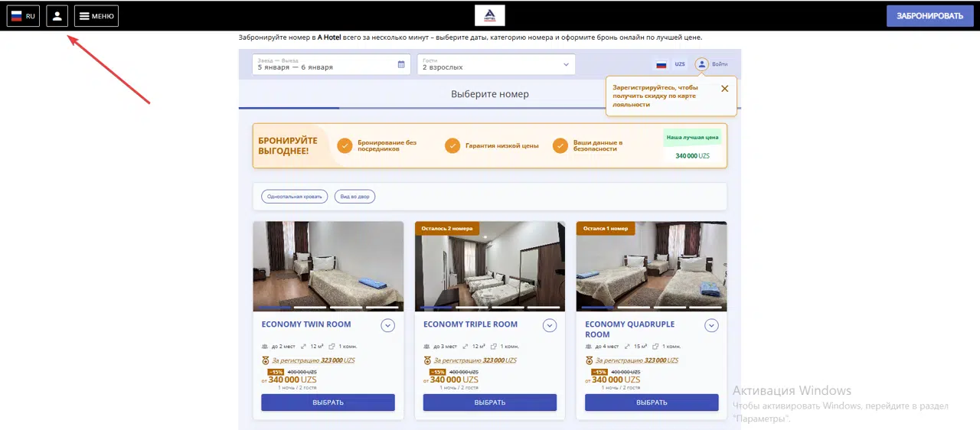980x430 pixels.
Task: Open the МЕНЮ hamburger menu
Action: tap(96, 16)
